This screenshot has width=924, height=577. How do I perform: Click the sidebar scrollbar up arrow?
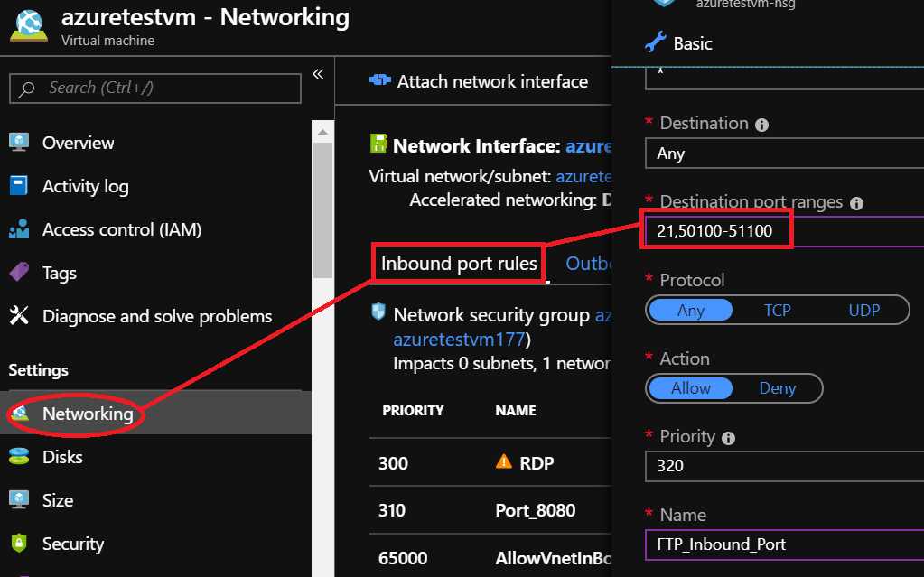click(322, 132)
